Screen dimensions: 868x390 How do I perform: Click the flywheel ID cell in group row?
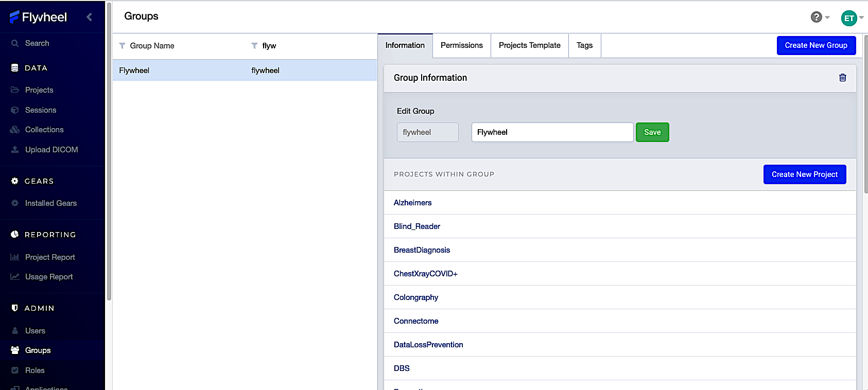click(265, 70)
